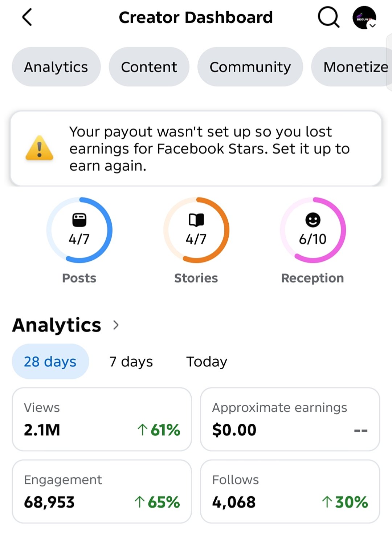Open the Monetize tab

pyautogui.click(x=352, y=67)
